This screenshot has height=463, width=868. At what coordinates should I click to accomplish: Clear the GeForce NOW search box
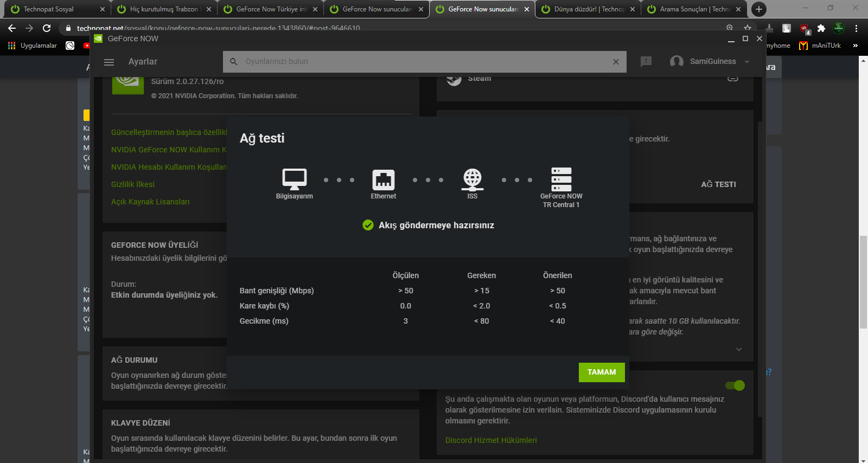616,62
